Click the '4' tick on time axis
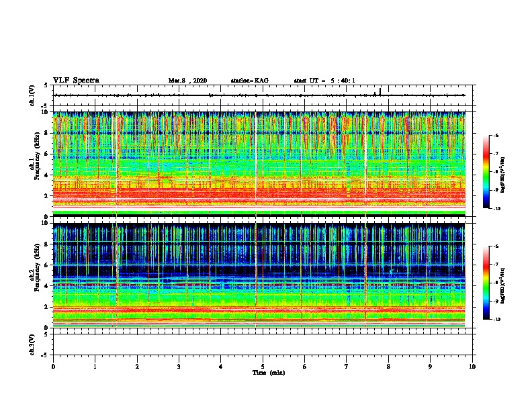 pyautogui.click(x=221, y=367)
